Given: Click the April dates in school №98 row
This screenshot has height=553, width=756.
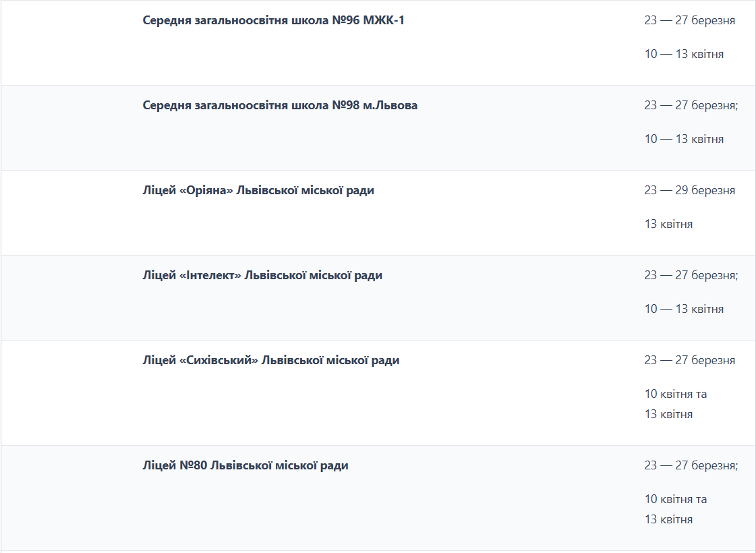Looking at the screenshot, I should [684, 139].
